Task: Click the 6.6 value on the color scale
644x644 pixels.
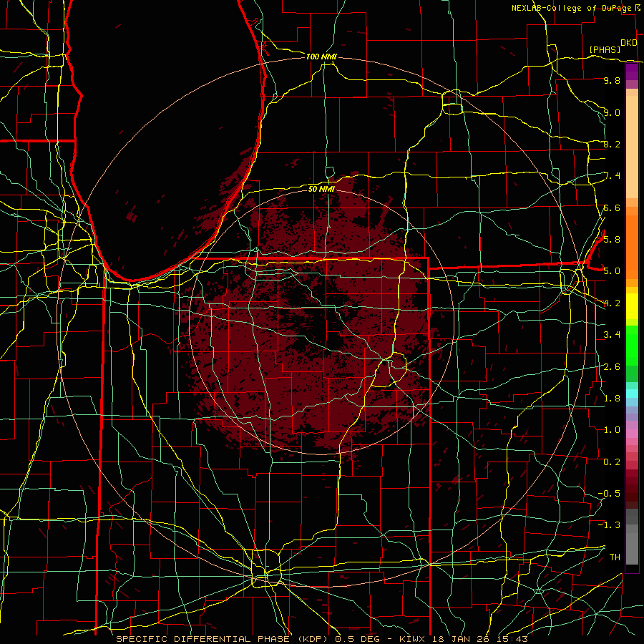Action: pyautogui.click(x=612, y=208)
